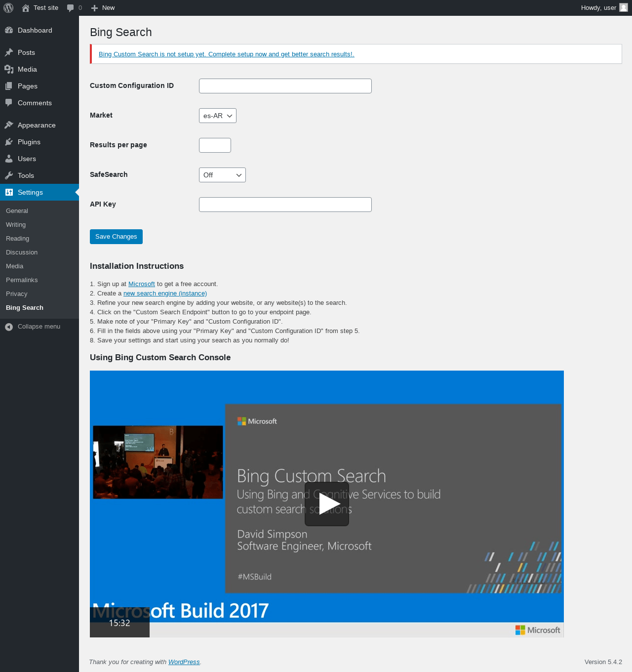Click the Settings sliders icon
This screenshot has width=632, height=672.
[x=9, y=192]
